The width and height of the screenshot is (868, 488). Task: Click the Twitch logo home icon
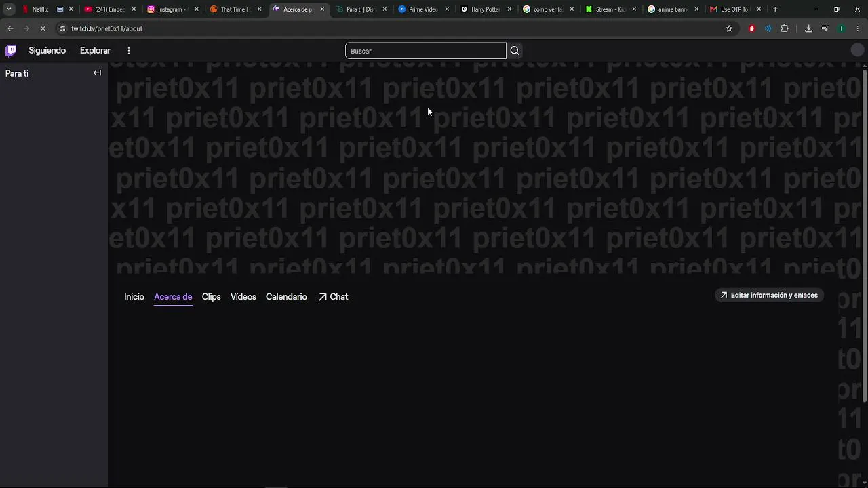tap(11, 50)
